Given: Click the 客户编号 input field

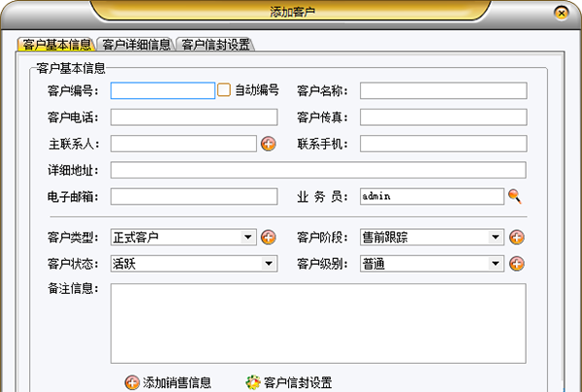Looking at the screenshot, I should click(x=163, y=90).
